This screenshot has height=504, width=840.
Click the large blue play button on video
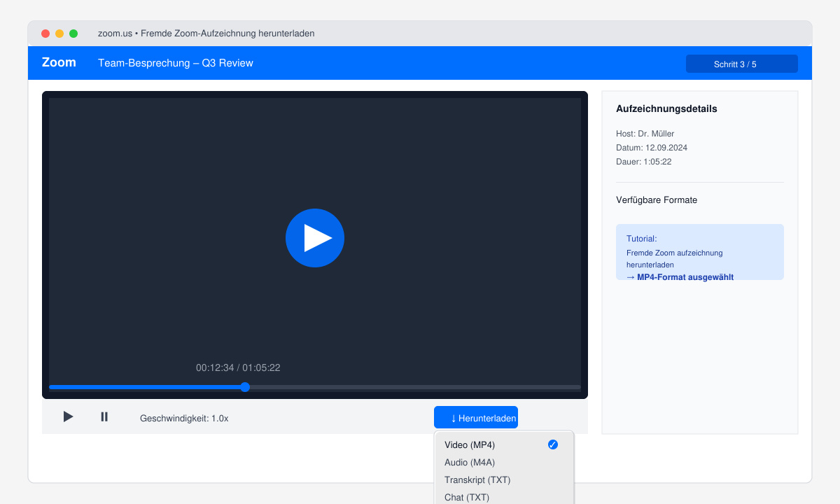(x=315, y=238)
